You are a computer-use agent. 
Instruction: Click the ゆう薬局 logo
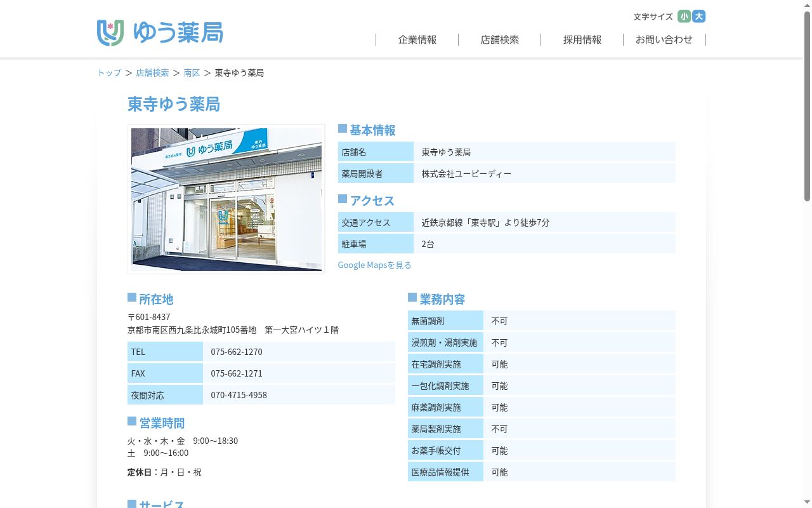click(x=160, y=32)
